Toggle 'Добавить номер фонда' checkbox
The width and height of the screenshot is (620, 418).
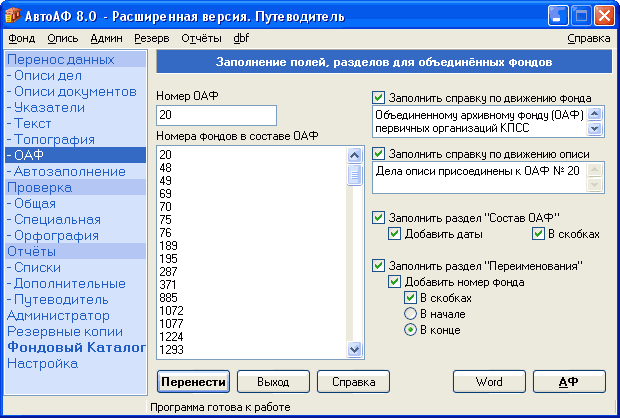394,282
